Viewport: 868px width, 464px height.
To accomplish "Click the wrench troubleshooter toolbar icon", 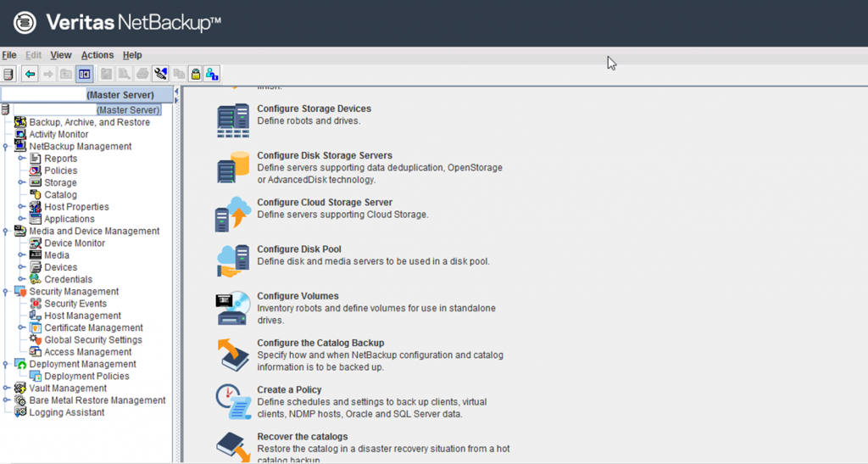I will point(160,74).
